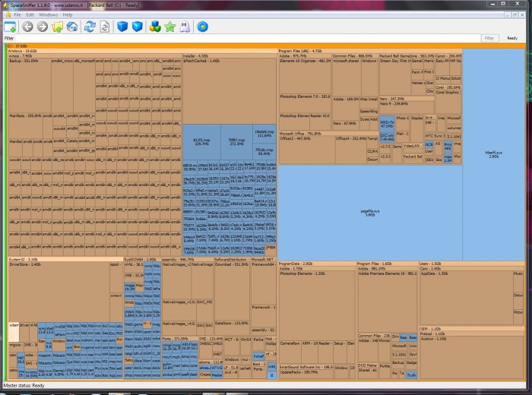The image size is (532, 395).
Task: Select the Common Files - 866.5Mb header
Action: click(355, 56)
